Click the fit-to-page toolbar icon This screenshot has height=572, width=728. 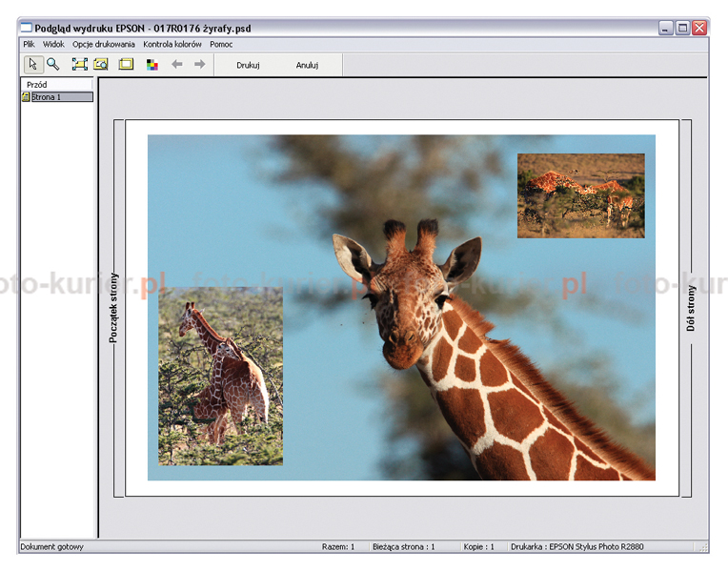tap(79, 65)
